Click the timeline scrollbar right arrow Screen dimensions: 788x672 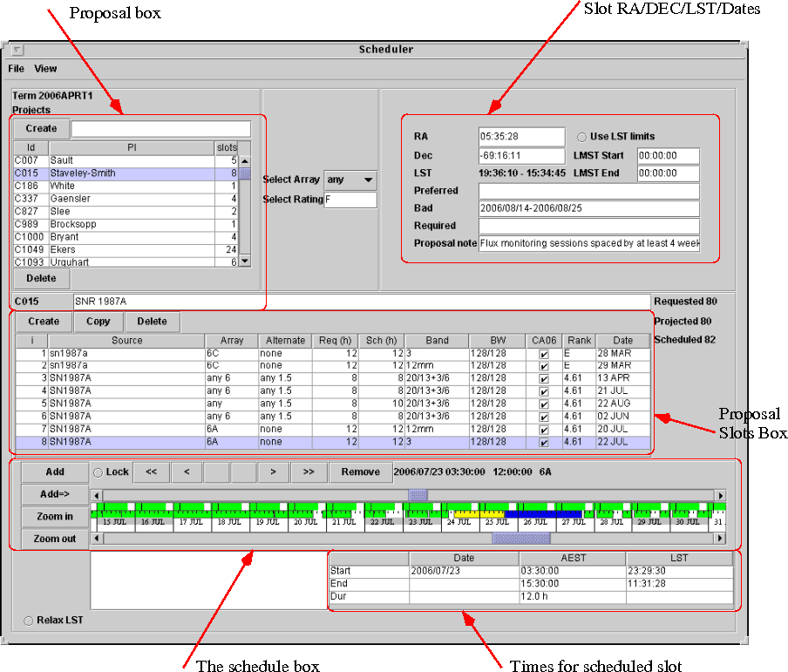coord(720,495)
